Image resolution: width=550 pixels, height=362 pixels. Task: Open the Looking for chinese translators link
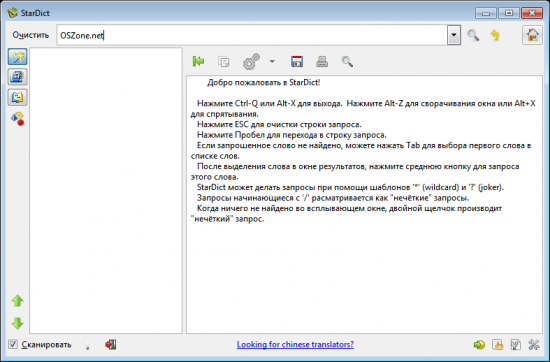coord(295,344)
